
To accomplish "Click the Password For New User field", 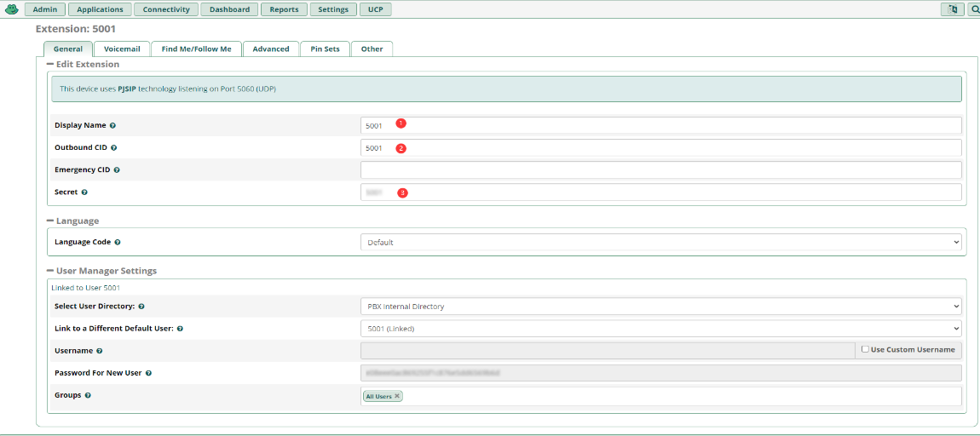I will (660, 373).
